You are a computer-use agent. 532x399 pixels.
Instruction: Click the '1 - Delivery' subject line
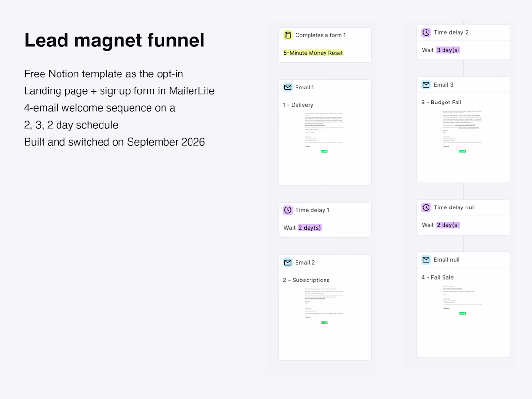(298, 105)
